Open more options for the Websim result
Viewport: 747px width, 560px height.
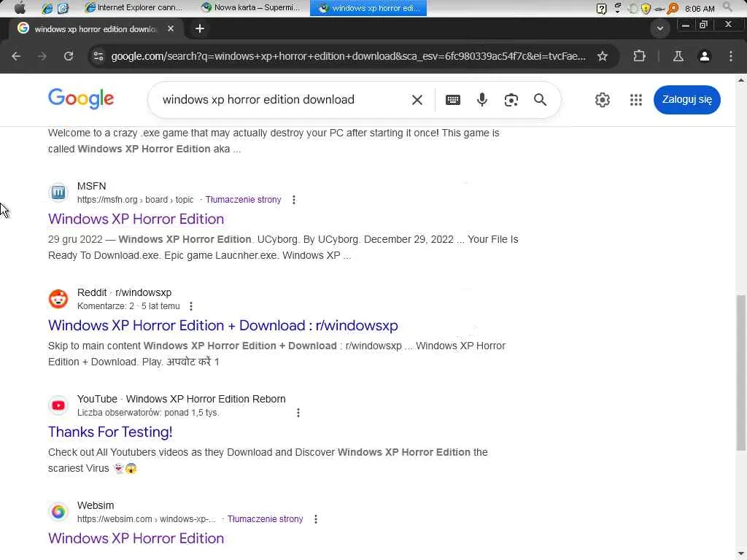point(316,519)
